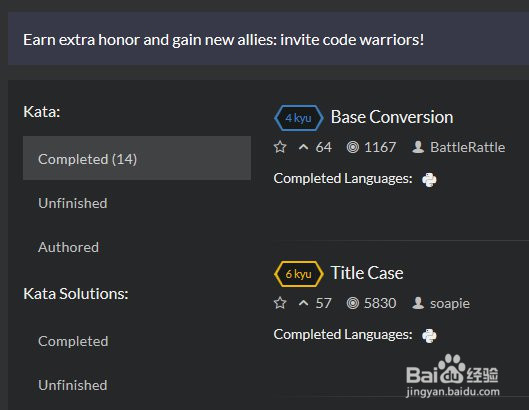Screen dimensions: 529x410
Task: Click the 4 kyu rank badge
Action: pyautogui.click(x=299, y=118)
